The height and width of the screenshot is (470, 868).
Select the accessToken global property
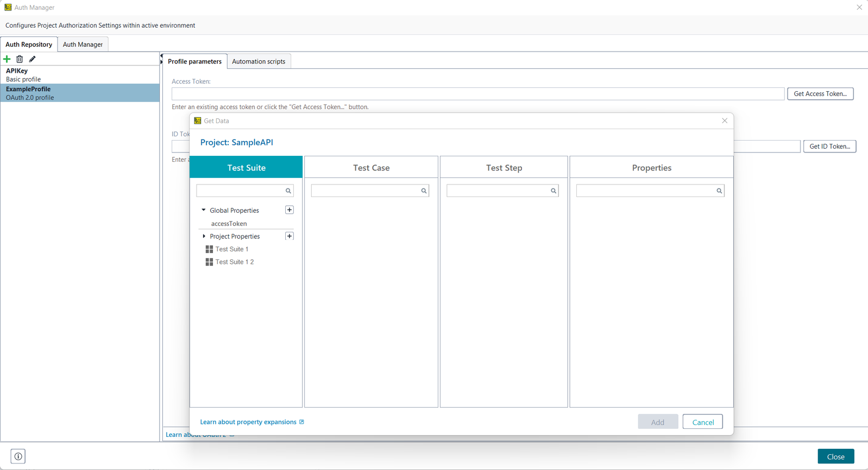coord(229,224)
